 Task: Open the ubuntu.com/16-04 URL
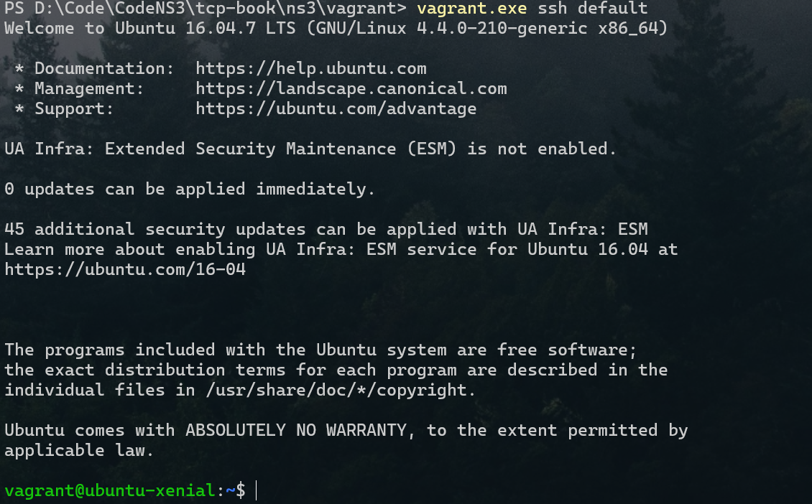point(125,270)
